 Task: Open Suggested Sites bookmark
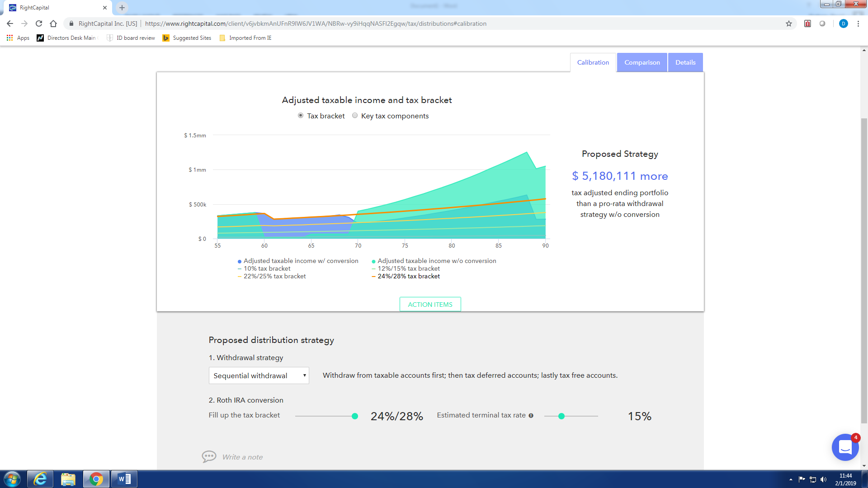[187, 38]
